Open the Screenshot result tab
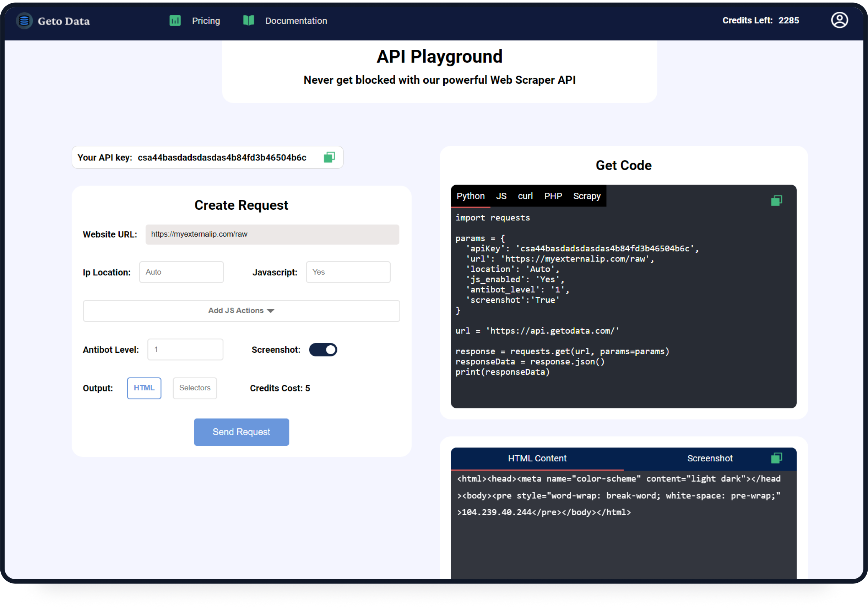Image resolution: width=868 pixels, height=609 pixels. click(x=710, y=458)
